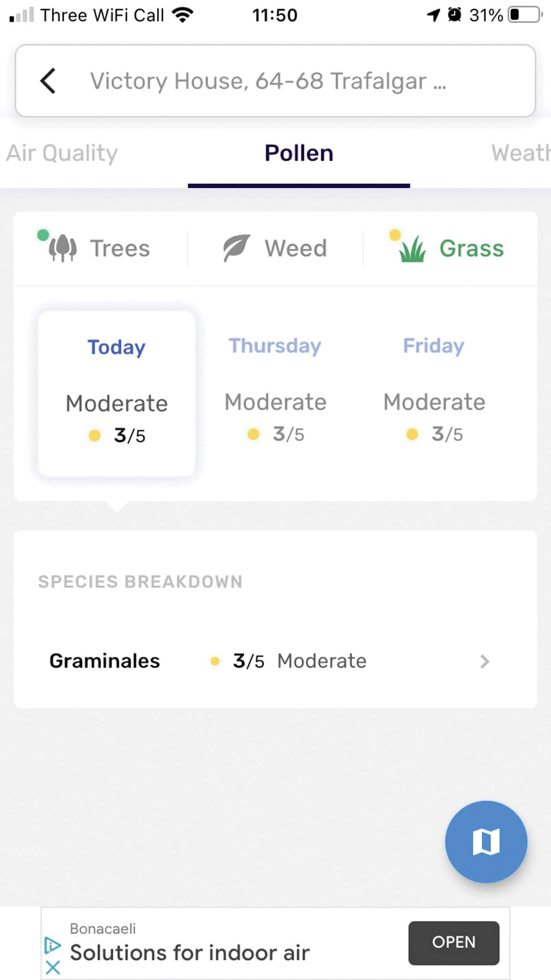
Task: Tap the Solutions for indoor air ad text
Action: 190,952
